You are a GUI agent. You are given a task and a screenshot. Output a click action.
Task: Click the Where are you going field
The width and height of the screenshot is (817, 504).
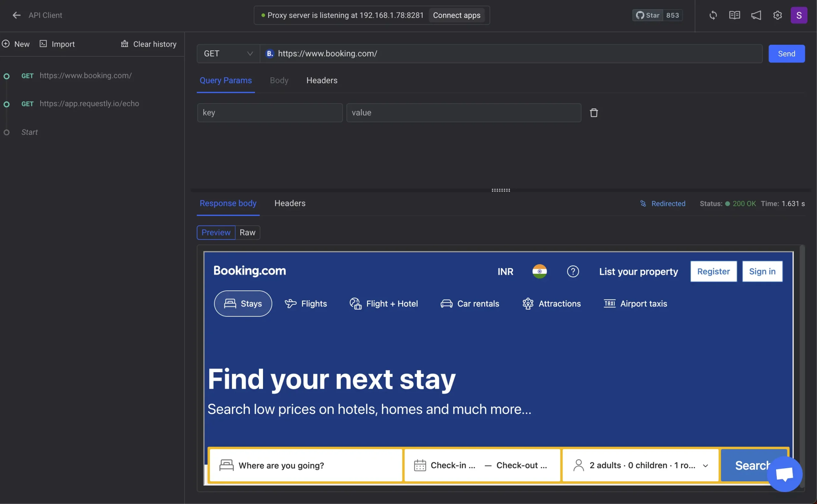click(305, 465)
